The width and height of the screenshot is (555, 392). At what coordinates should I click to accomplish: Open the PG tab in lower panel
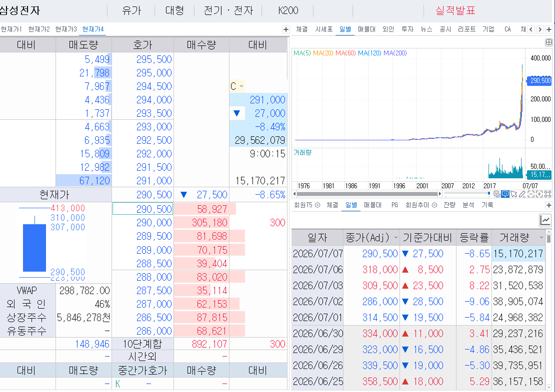pos(394,205)
